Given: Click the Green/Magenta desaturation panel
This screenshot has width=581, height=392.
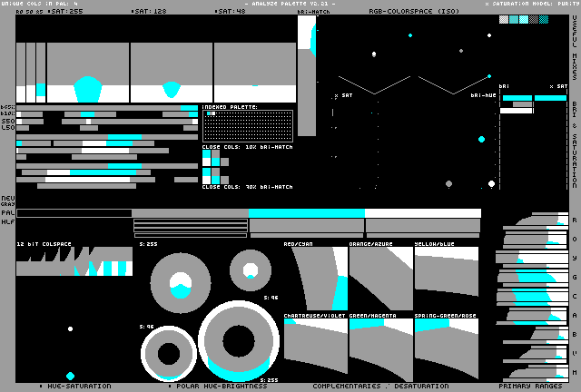Looking at the screenshot, I should click(x=380, y=349).
